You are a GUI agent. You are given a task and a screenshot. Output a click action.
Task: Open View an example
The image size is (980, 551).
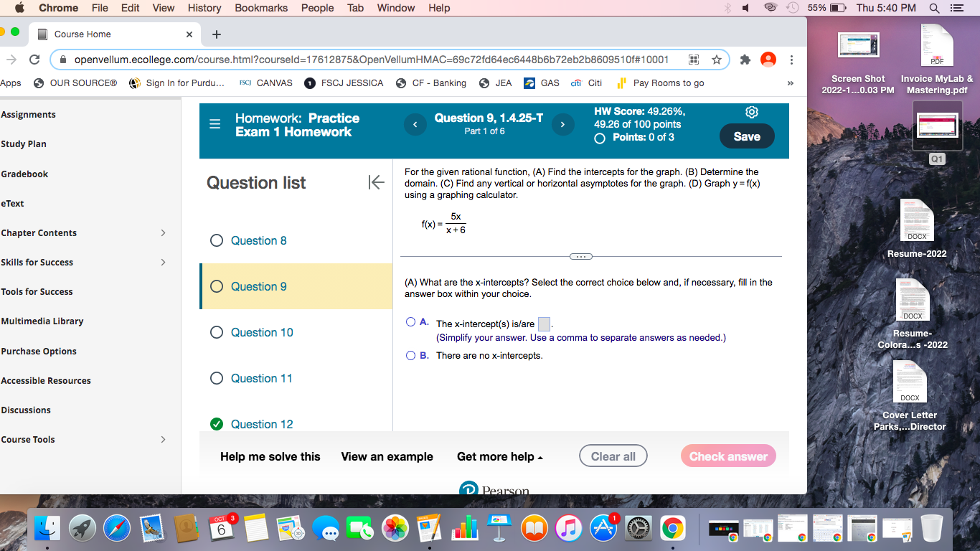click(x=387, y=456)
